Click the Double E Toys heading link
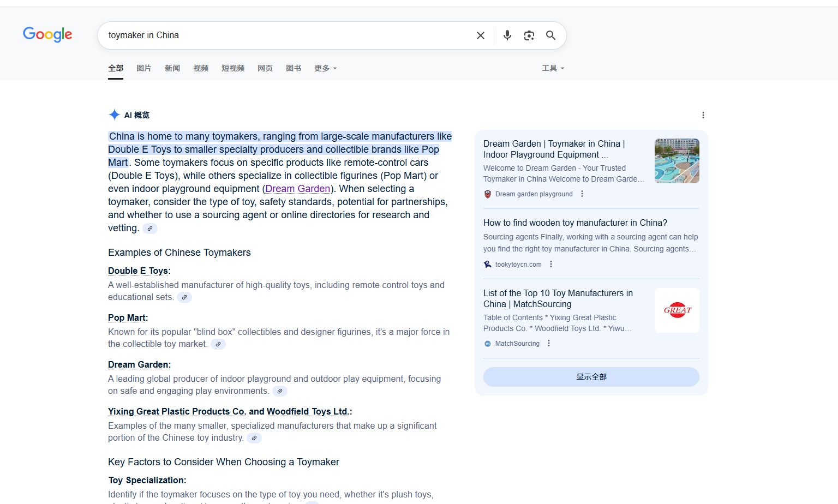This screenshot has width=838, height=504. (138, 271)
